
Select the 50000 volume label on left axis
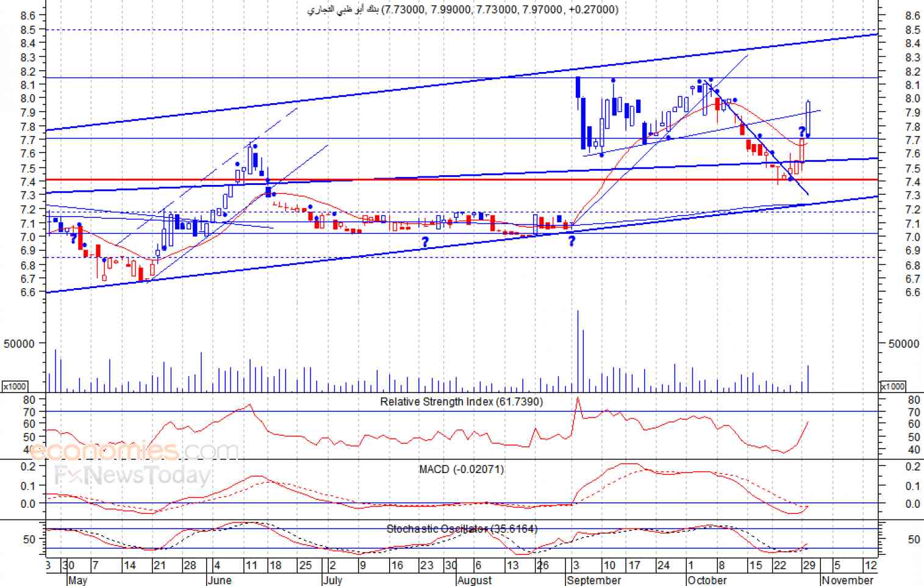click(19, 344)
